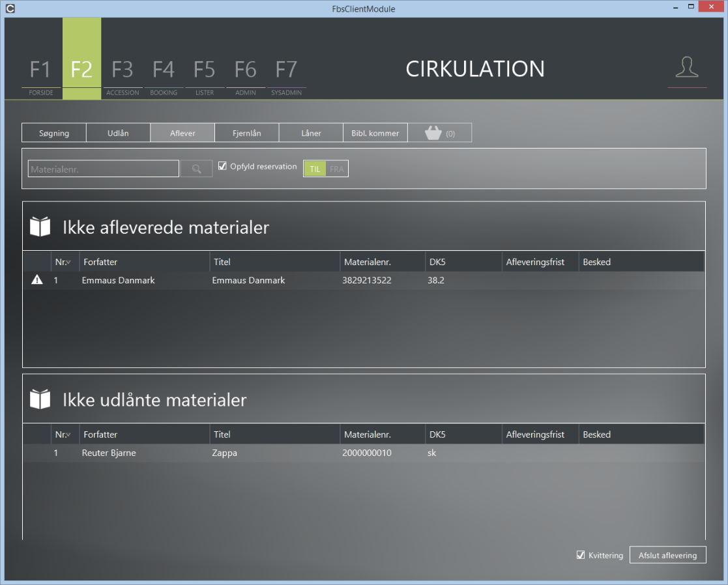Click Besked header in Ikke udlånte table
Viewport: 728px width, 585px height.
coord(641,435)
